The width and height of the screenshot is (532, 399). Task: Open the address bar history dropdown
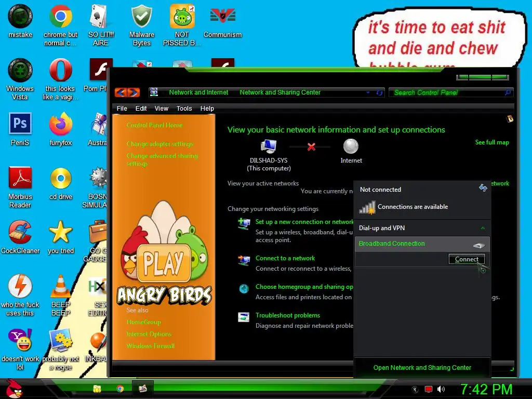(x=368, y=92)
